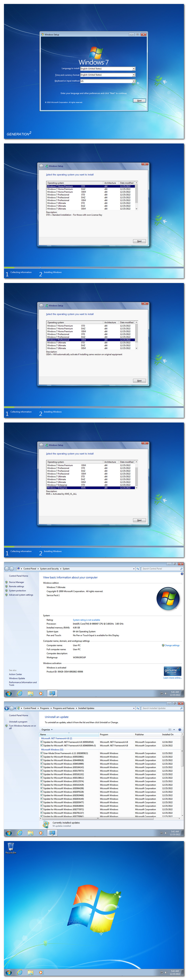
Task: Click Next in the Windows 7 language setup dialog
Action: 139,101
